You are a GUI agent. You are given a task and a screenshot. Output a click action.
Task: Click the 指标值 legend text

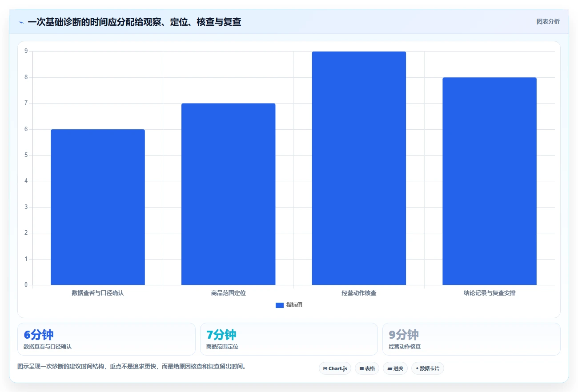pyautogui.click(x=294, y=305)
